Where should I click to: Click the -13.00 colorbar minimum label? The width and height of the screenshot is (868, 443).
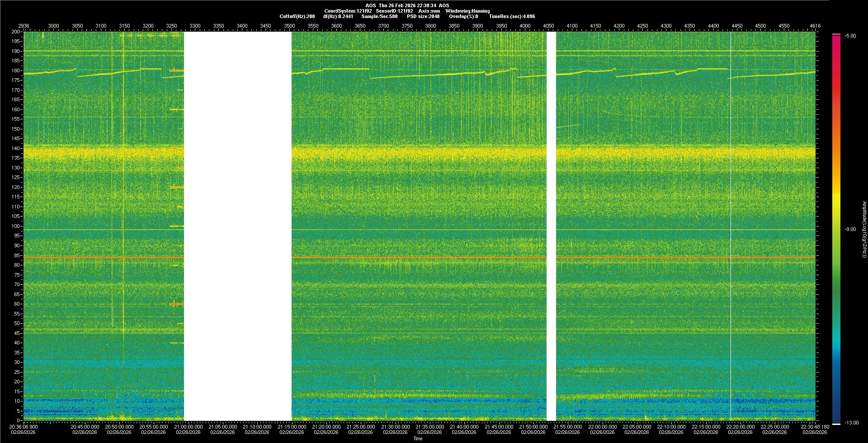coord(851,423)
